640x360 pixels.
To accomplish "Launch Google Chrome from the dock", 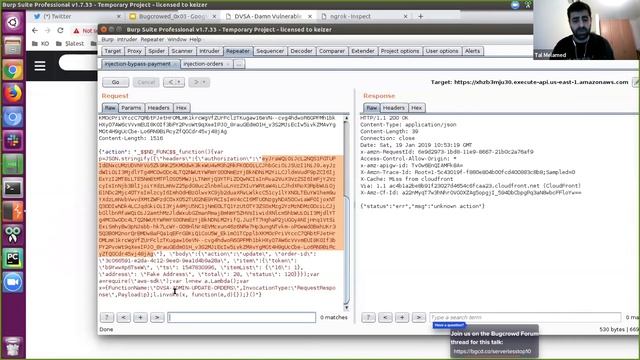I will click(x=13, y=70).
